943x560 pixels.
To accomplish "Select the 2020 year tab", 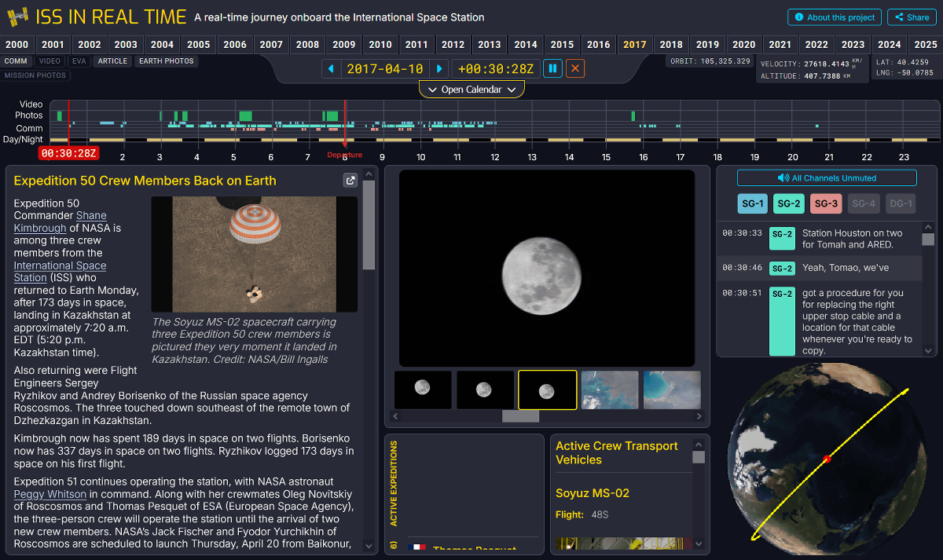I will 743,45.
